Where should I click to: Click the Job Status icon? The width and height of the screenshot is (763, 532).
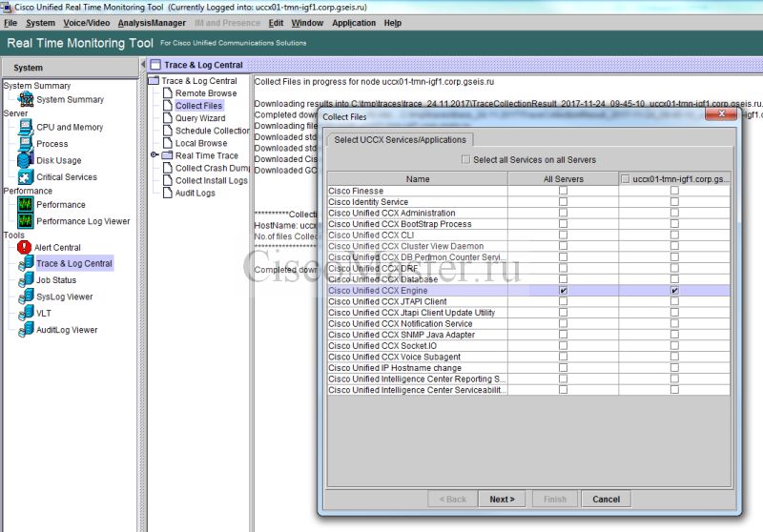pos(26,280)
